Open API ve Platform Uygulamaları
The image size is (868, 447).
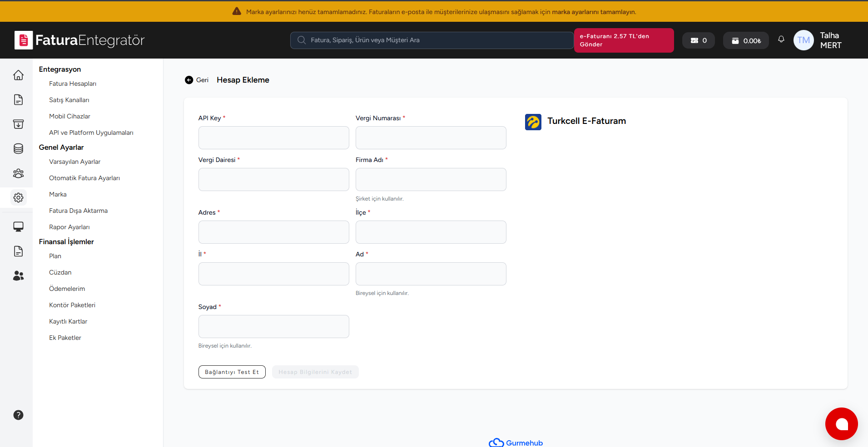click(91, 133)
